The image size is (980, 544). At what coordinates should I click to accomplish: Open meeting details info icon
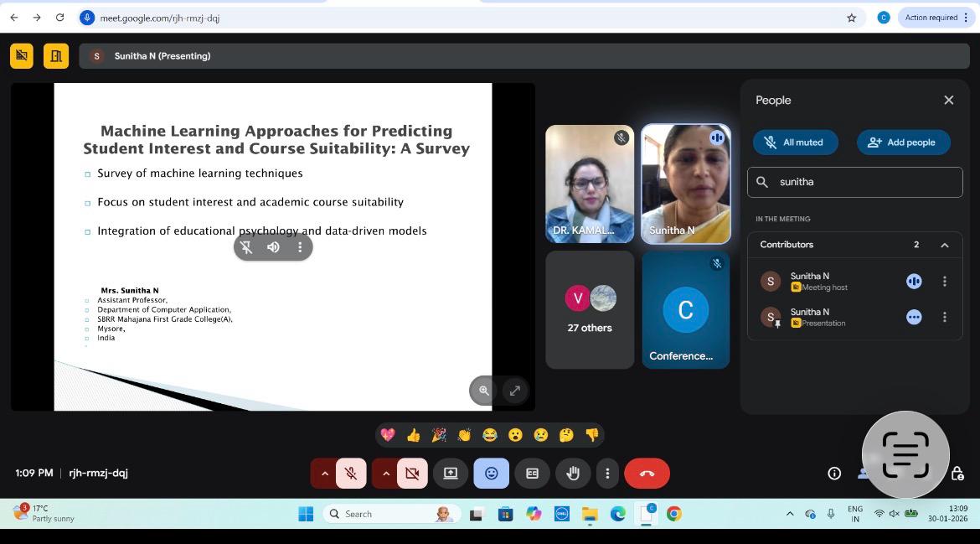(834, 474)
